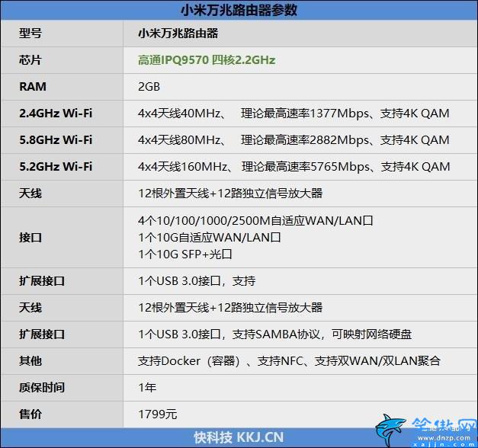Click the 4个10/100/1000/2500M自适应WAN/LAN口 line

tap(255, 220)
